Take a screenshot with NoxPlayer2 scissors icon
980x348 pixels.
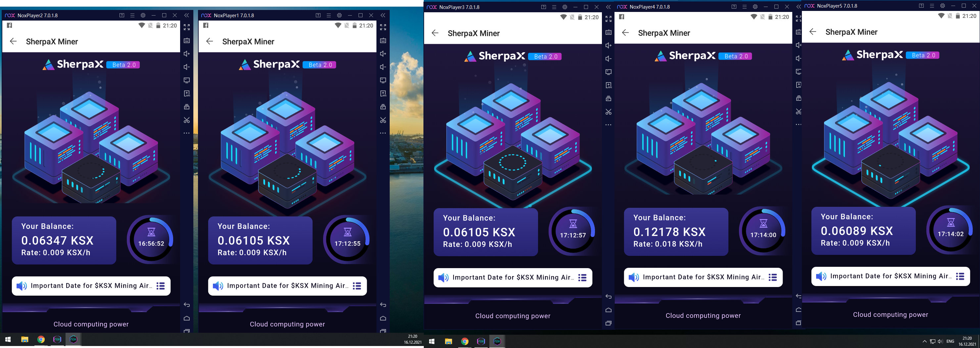(x=187, y=120)
